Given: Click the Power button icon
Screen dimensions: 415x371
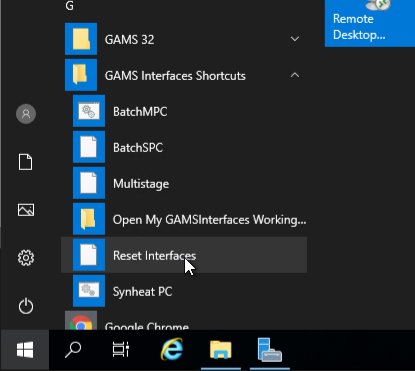Looking at the screenshot, I should coord(26,306).
